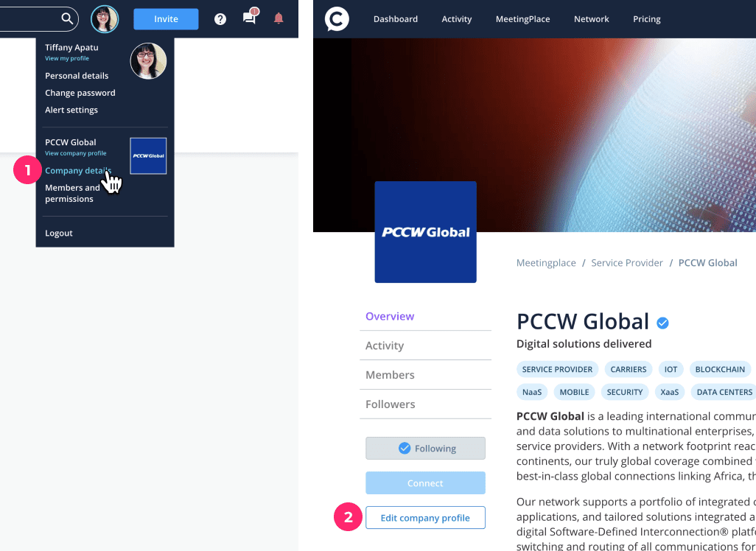This screenshot has height=551, width=756.
Task: Go to MeetingPlace in top navigation
Action: (x=522, y=19)
